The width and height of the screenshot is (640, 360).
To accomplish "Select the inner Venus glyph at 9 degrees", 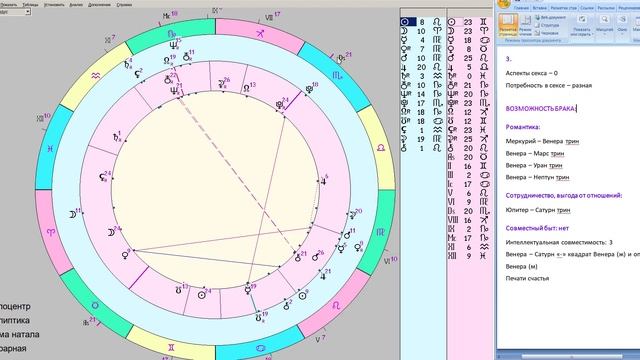I will pyautogui.click(x=125, y=256).
